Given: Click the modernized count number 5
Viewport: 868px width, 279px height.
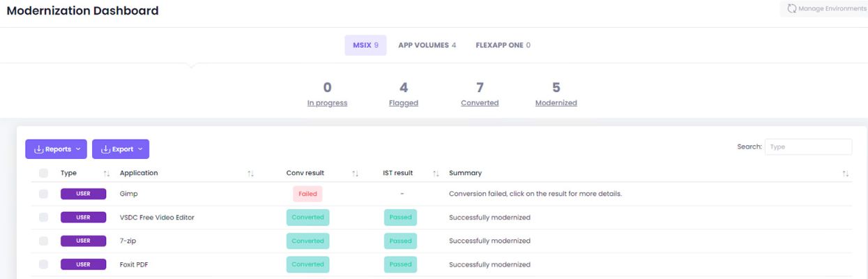Looking at the screenshot, I should tap(556, 87).
